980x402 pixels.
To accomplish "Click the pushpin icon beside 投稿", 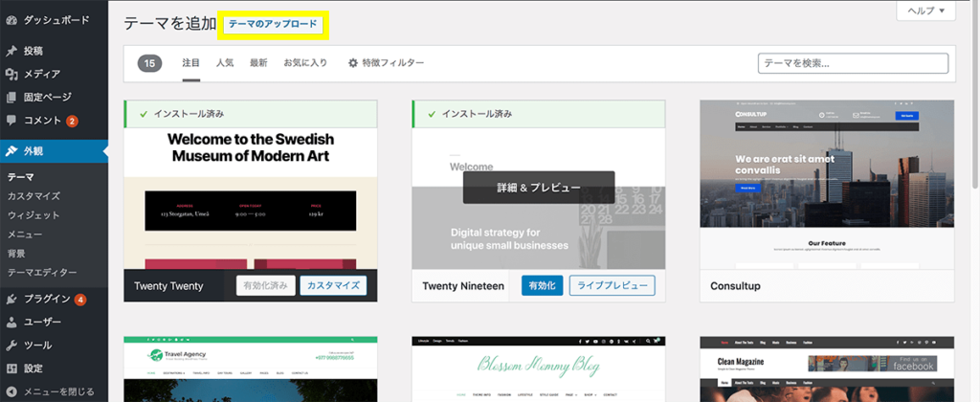I will coord(11,51).
